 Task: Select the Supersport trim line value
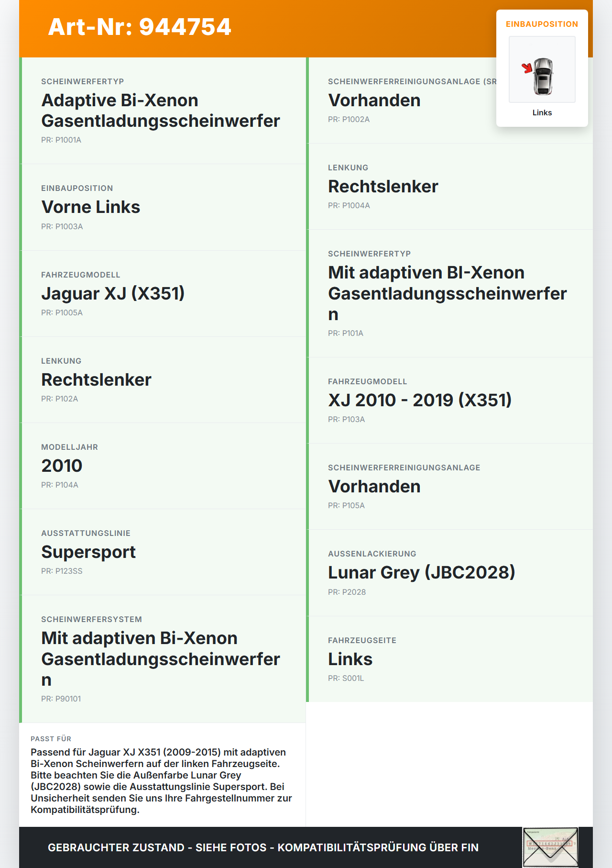pyautogui.click(x=88, y=552)
